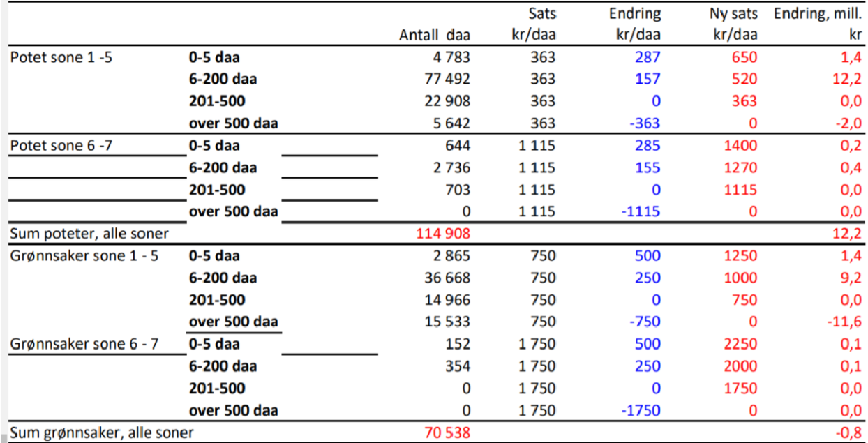The image size is (868, 443).
Task: Click the 'Antall daa' column header
Action: pyautogui.click(x=435, y=35)
